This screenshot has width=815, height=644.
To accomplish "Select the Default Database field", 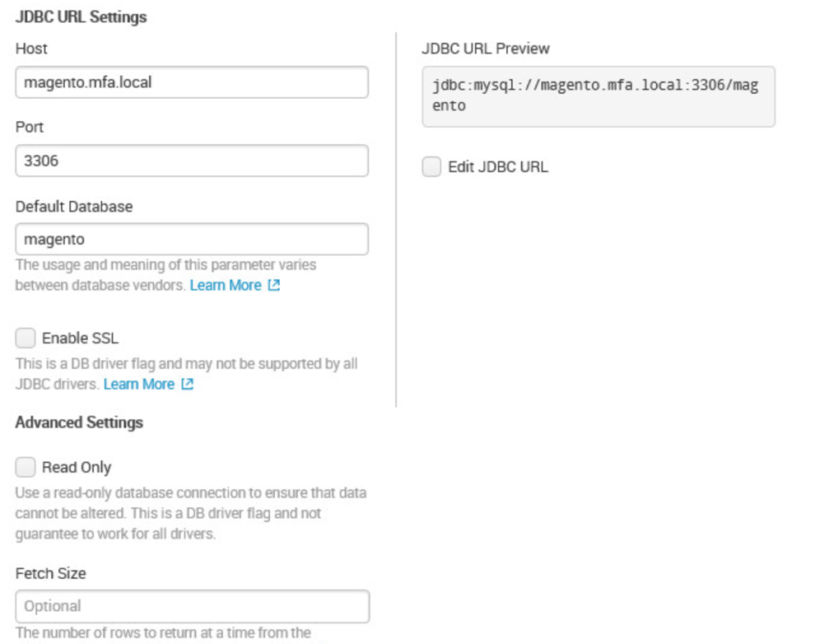I will pyautogui.click(x=192, y=239).
